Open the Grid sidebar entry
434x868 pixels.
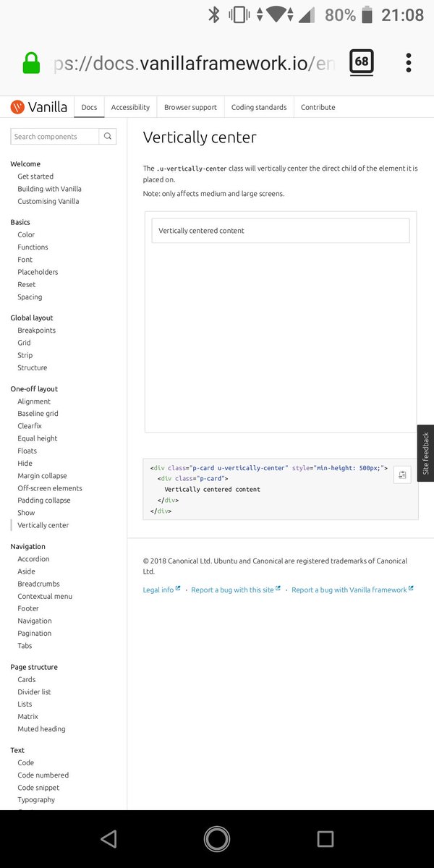[24, 342]
